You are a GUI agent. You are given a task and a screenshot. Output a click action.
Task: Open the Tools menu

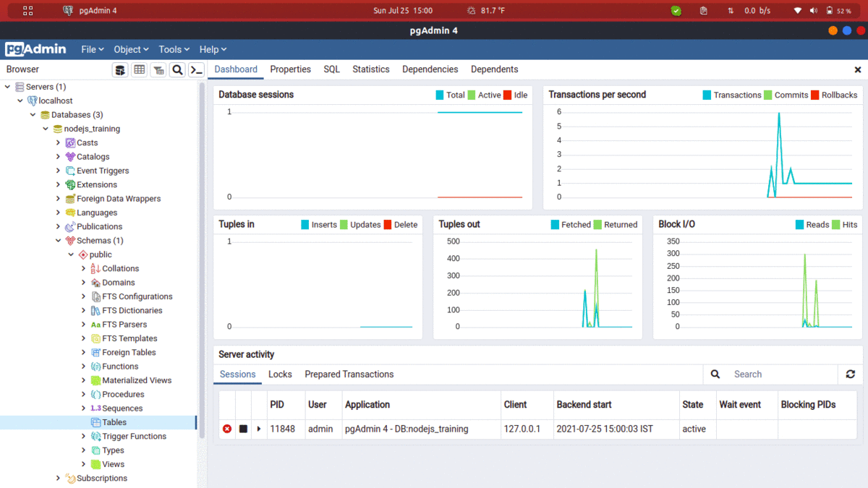[174, 49]
